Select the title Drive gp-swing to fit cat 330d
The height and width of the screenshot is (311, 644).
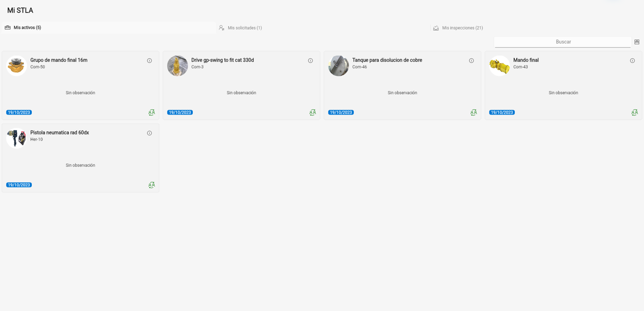(222, 60)
